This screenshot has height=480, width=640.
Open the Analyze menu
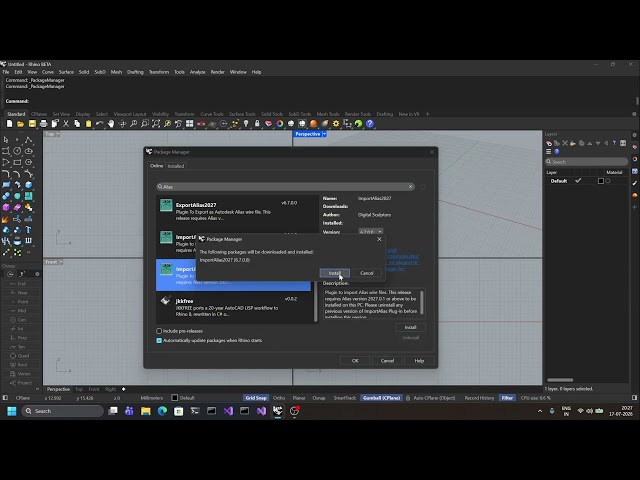[198, 72]
